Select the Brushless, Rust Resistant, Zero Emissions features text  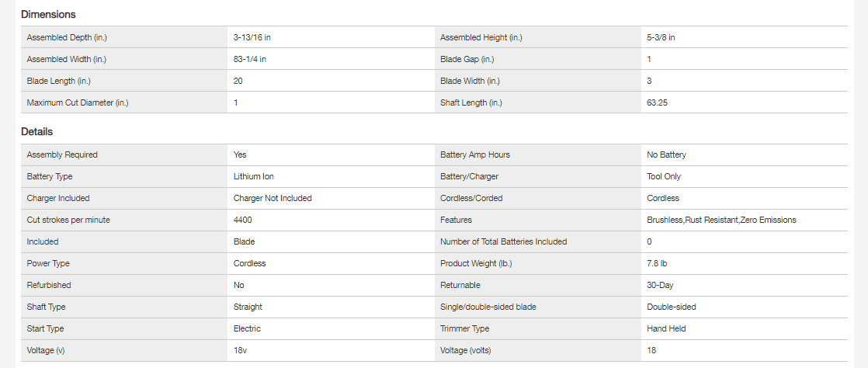pyautogui.click(x=721, y=220)
